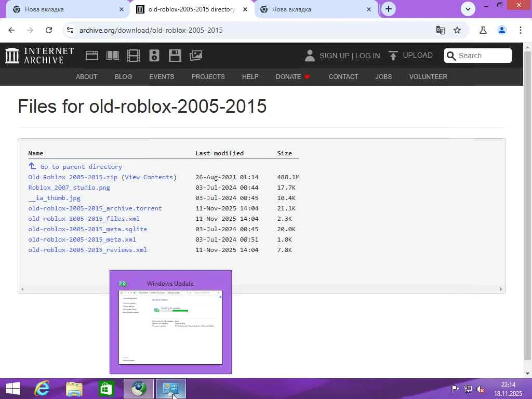Image resolution: width=532 pixels, height=399 pixels.
Task: Open old-roblox-2005-2015_files.xml
Action: [x=84, y=219]
